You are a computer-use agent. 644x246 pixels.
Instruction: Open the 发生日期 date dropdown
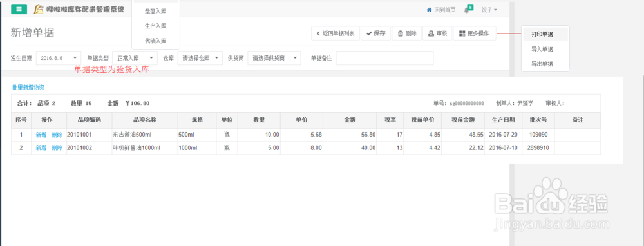(x=59, y=59)
